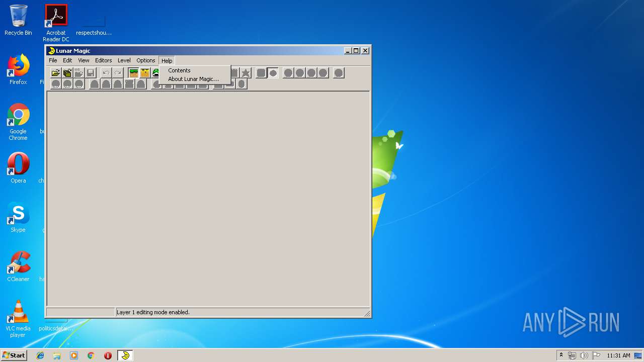This screenshot has width=644, height=362.
Task: Select the Recycle Bin desktop icon
Action: click(x=18, y=20)
